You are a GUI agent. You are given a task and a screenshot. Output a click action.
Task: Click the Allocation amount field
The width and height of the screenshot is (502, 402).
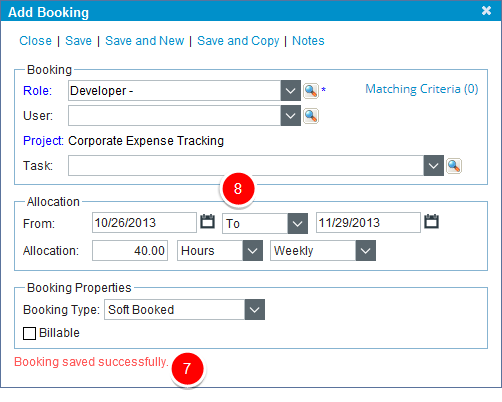(x=130, y=250)
